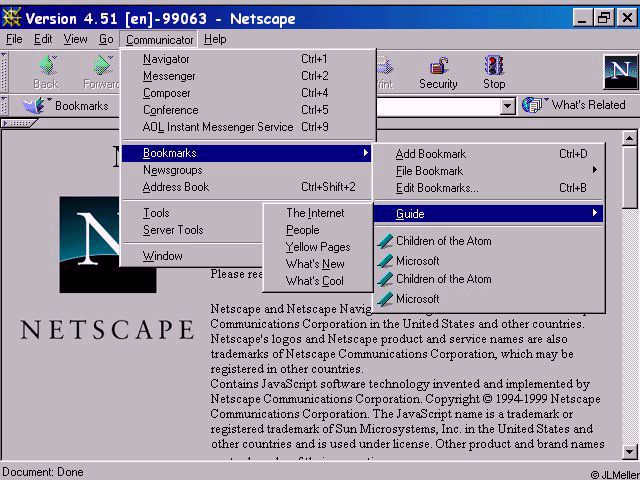This screenshot has height=480, width=640.
Task: Click the Bookmarks icon in location toolbar
Action: coord(35,105)
